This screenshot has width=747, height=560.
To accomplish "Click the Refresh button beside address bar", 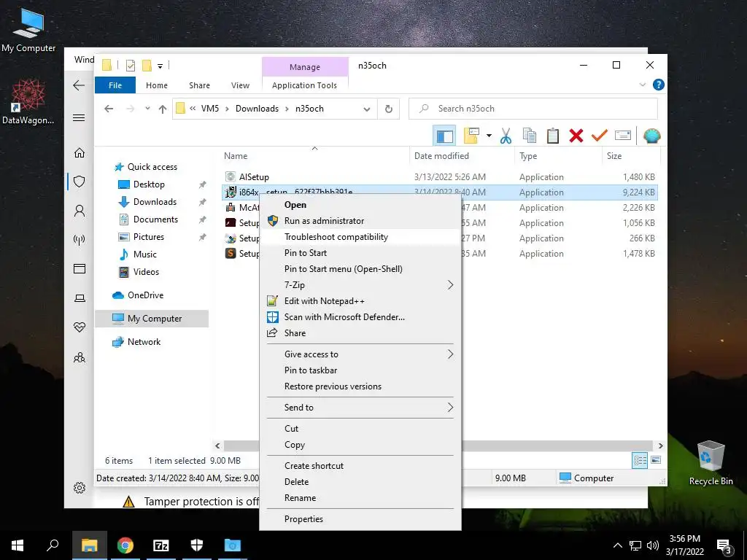I will [389, 109].
